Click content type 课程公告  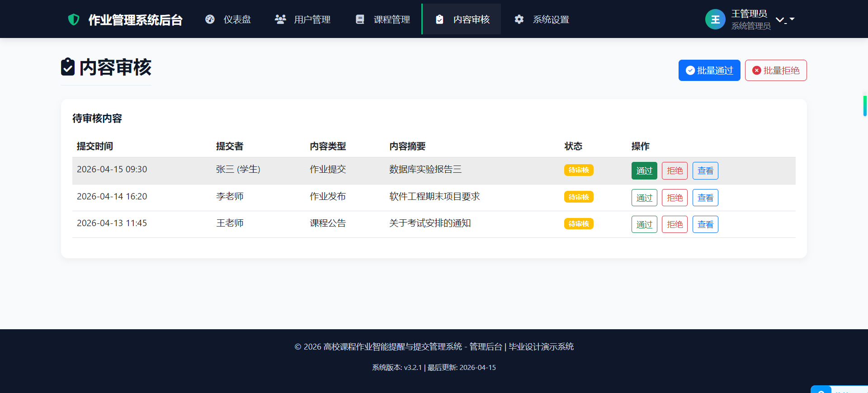pos(328,223)
